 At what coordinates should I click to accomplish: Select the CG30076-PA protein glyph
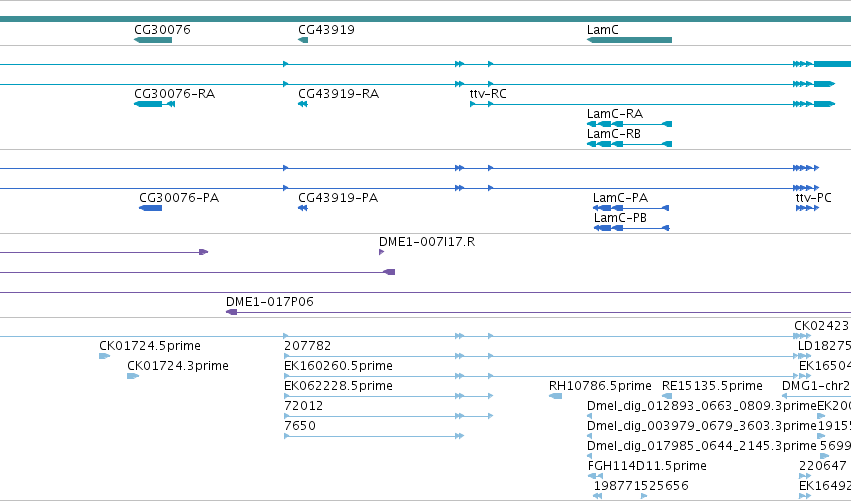tap(150, 208)
